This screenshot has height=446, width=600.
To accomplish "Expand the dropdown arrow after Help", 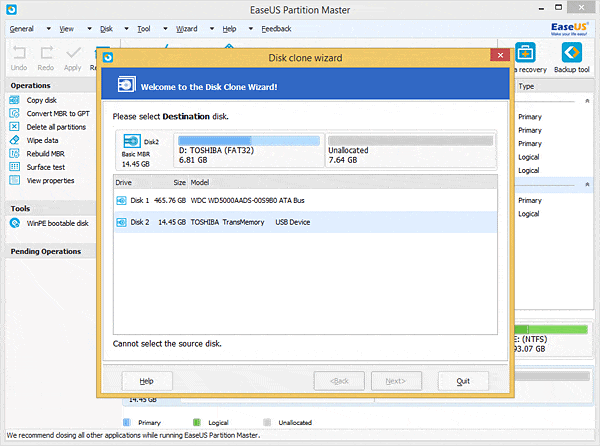I will (x=251, y=29).
